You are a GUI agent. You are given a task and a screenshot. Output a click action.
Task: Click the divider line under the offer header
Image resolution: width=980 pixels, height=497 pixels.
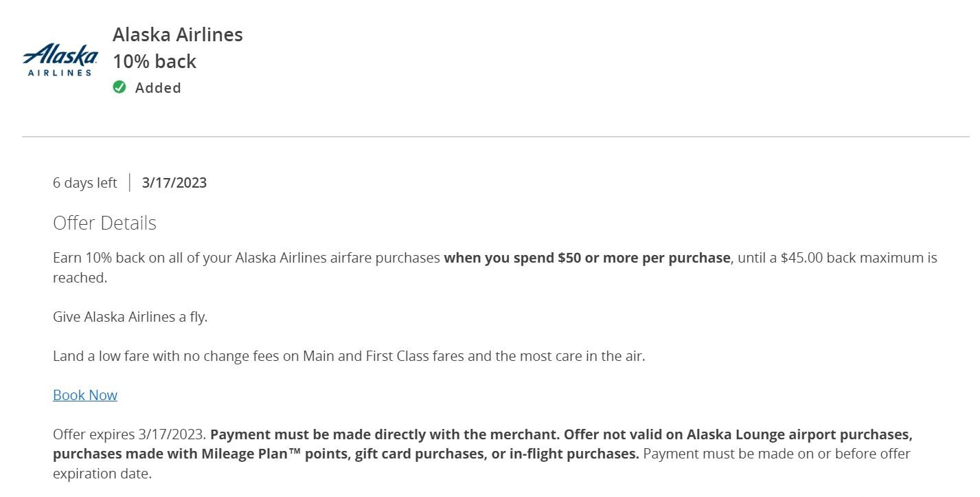495,137
